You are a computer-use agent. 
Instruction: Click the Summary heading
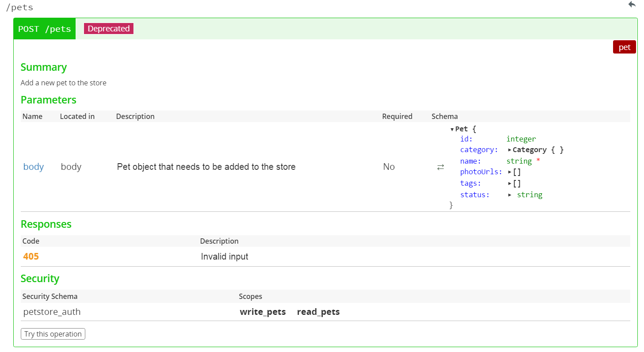(x=44, y=67)
